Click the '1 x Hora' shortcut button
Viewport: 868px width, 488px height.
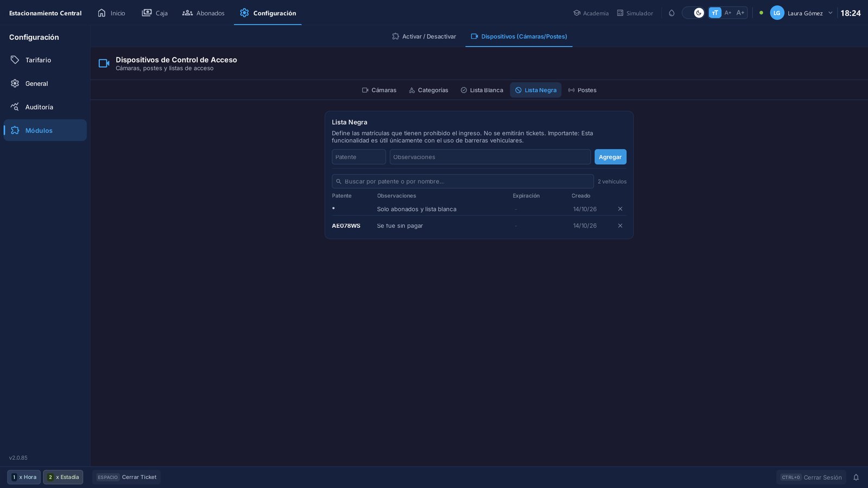(x=24, y=477)
